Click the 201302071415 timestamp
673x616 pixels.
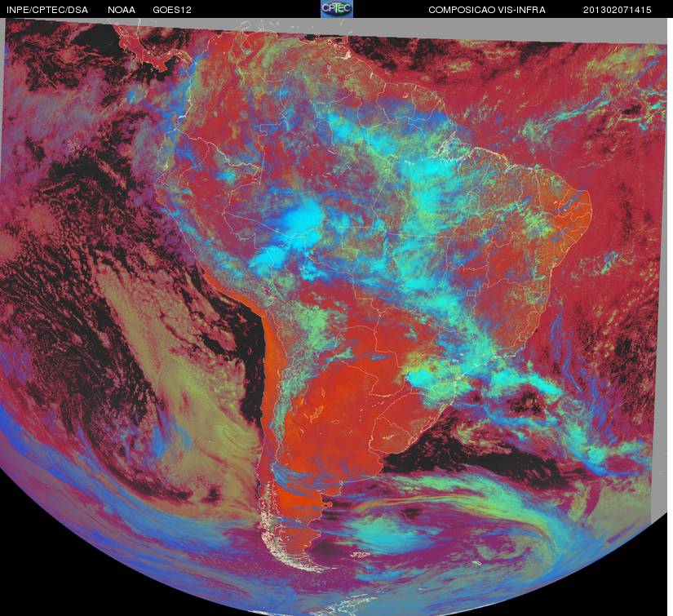click(x=618, y=10)
